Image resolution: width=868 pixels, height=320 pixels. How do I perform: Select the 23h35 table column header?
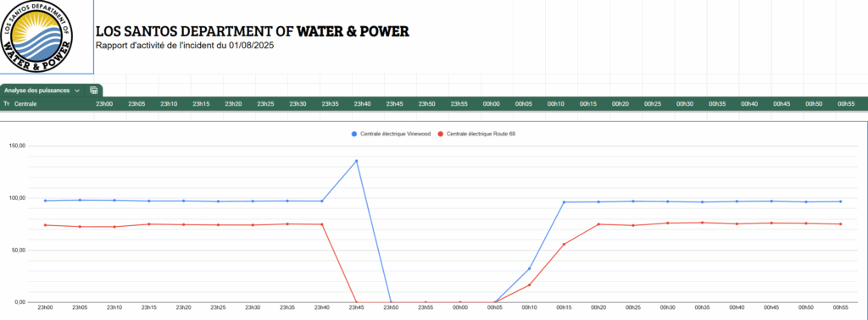(x=330, y=104)
